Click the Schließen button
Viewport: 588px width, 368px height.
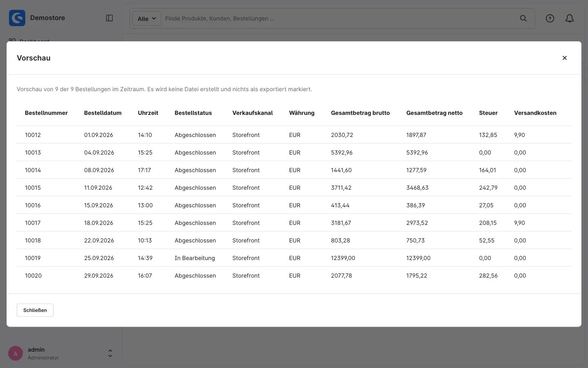[35, 310]
